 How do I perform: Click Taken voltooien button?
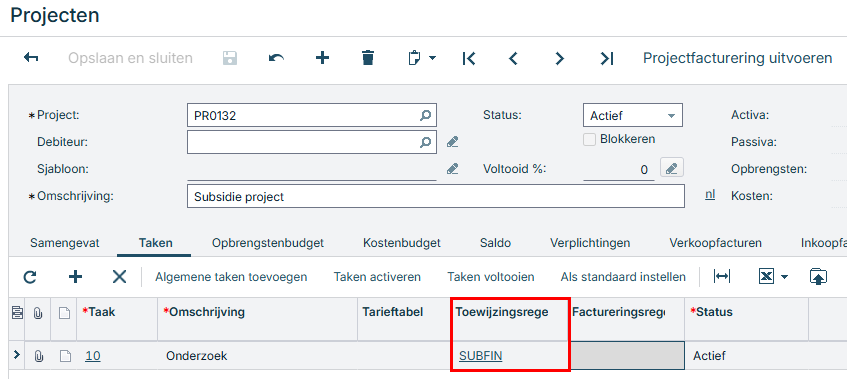(490, 277)
